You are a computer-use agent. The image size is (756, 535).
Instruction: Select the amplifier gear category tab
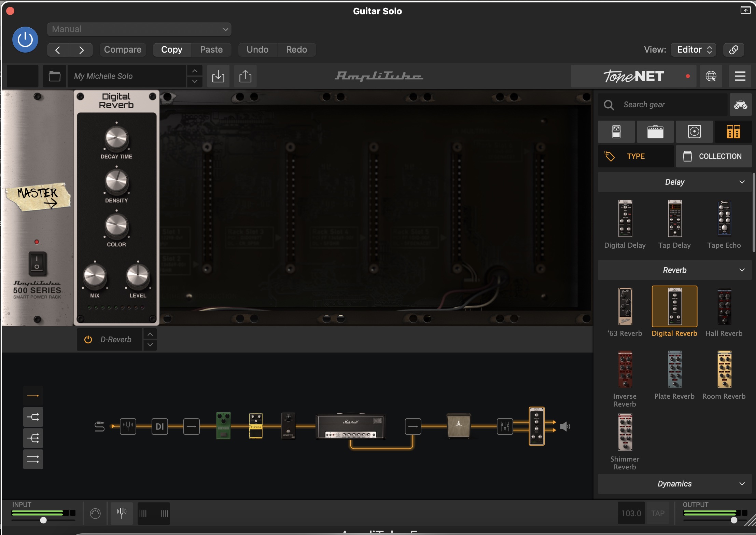655,132
